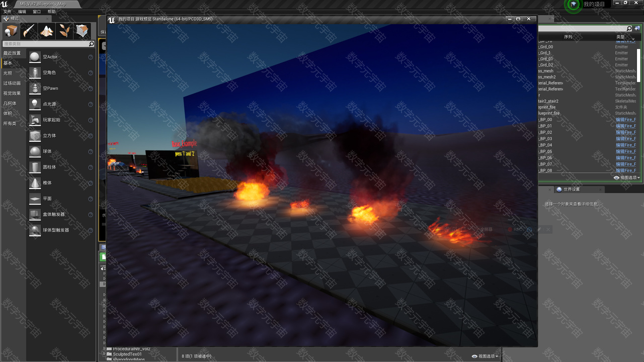Select the Place mode icon
This screenshot has width=644, height=362.
tap(11, 31)
